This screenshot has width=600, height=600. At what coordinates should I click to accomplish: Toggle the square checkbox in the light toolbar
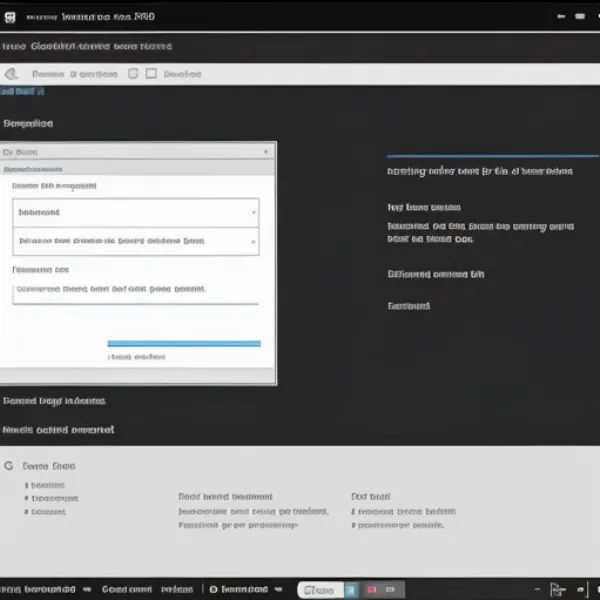(151, 74)
